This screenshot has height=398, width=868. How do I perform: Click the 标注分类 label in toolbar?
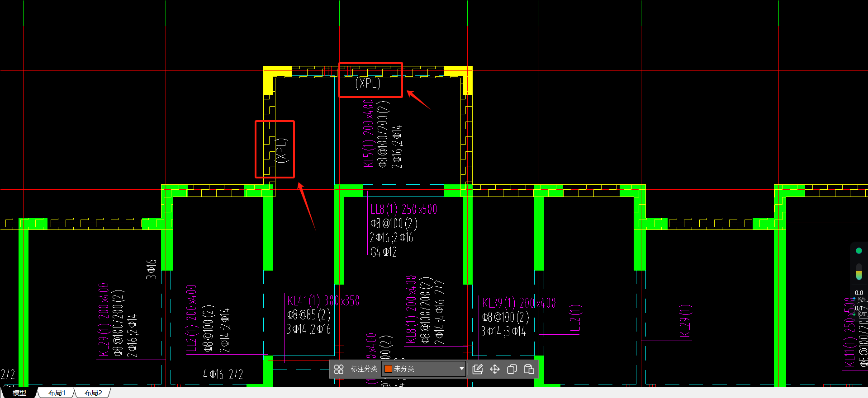click(364, 369)
